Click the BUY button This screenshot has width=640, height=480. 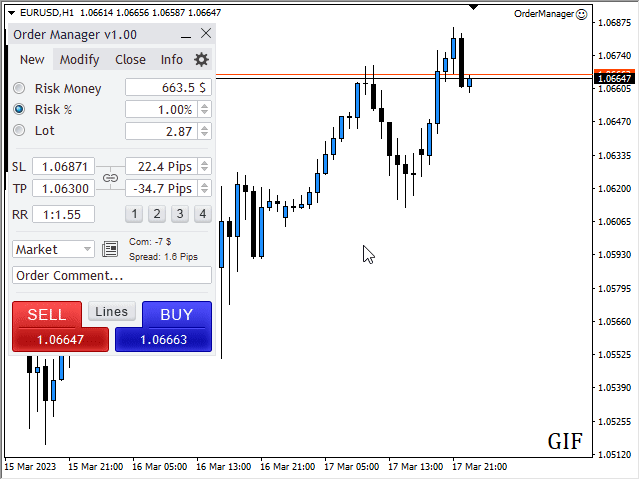click(177, 315)
